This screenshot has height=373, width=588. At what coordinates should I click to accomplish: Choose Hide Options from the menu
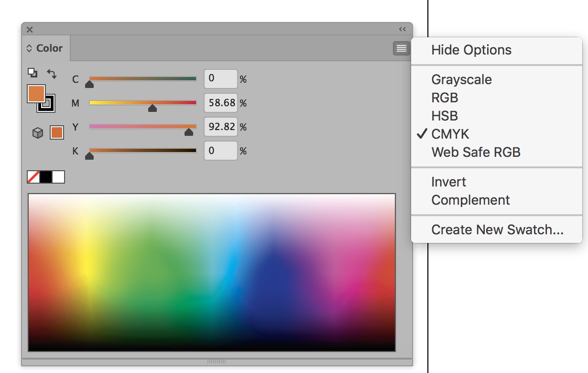tap(471, 50)
